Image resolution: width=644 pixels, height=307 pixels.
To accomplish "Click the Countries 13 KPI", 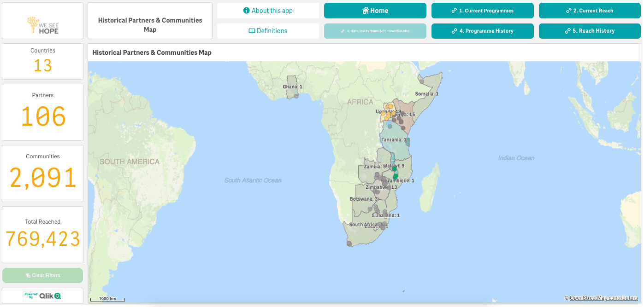I will [x=42, y=61].
